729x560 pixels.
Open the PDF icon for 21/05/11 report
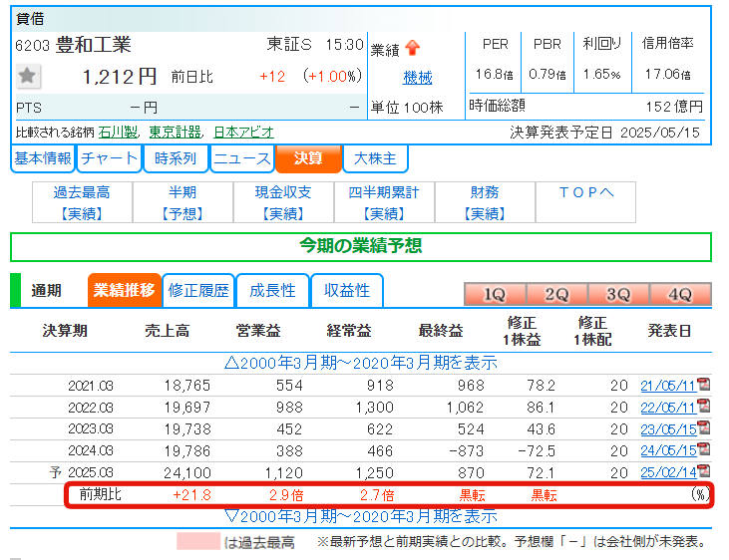point(703,386)
